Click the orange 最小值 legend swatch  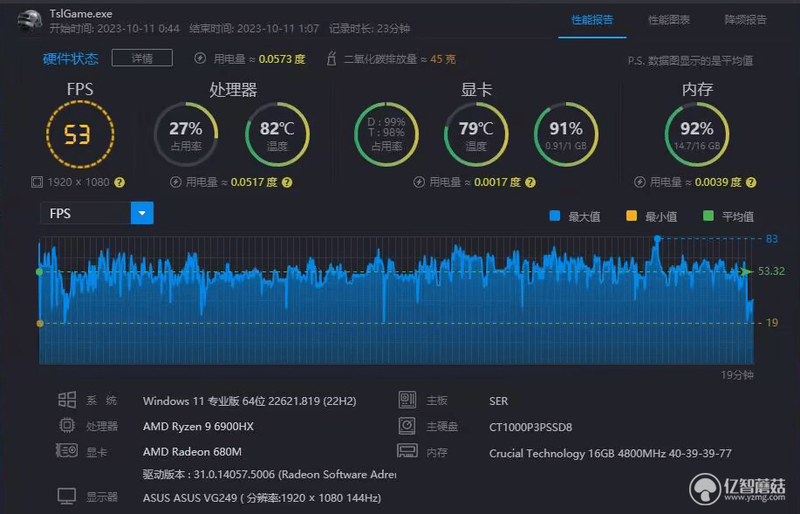[631, 216]
